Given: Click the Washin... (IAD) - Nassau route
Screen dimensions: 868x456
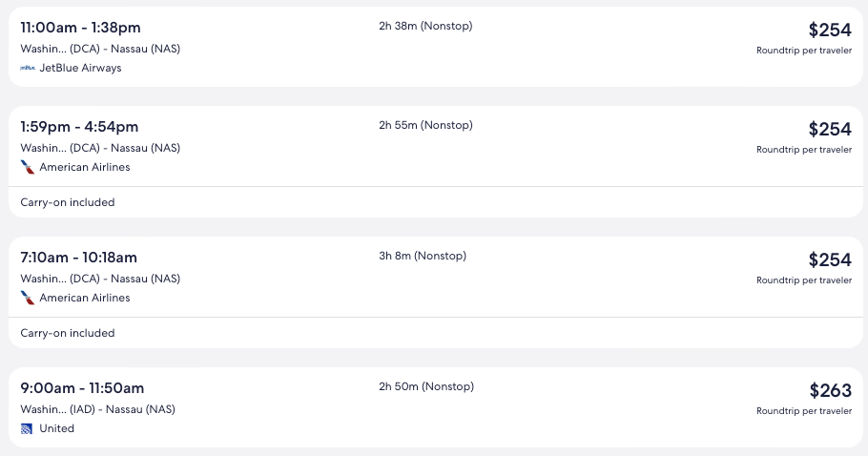Looking at the screenshot, I should [x=97, y=409].
